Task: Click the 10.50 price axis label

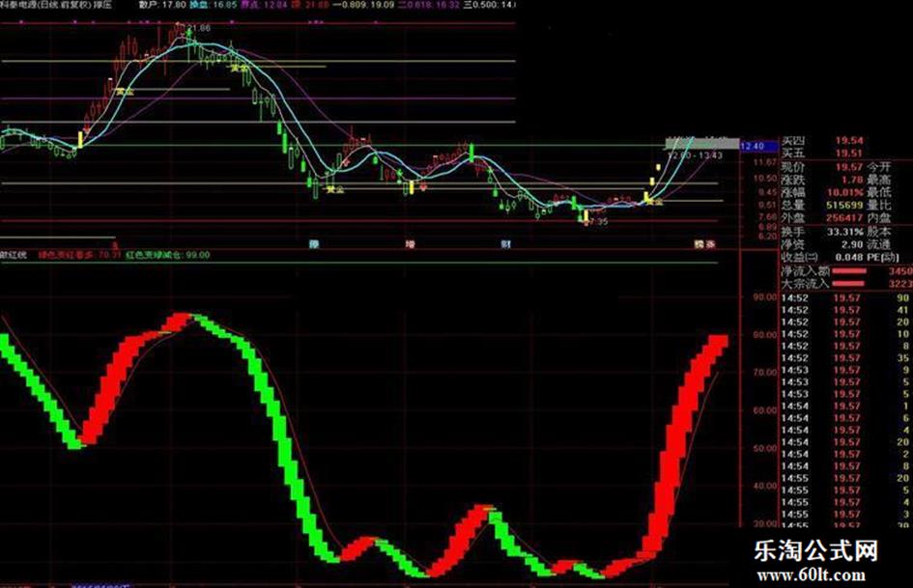Action: coord(765,179)
